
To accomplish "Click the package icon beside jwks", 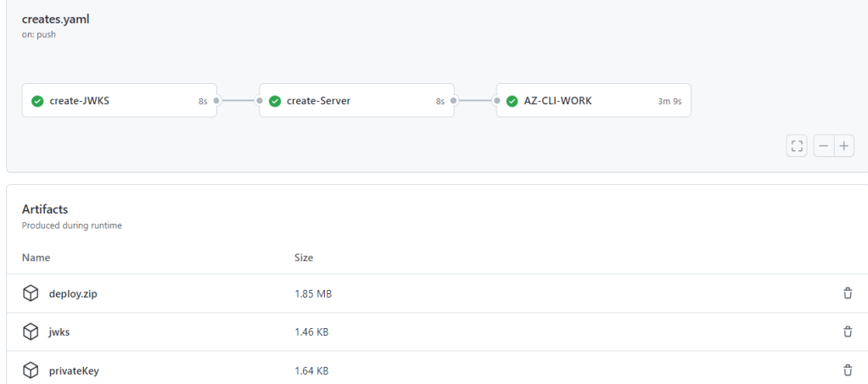I will (x=31, y=332).
